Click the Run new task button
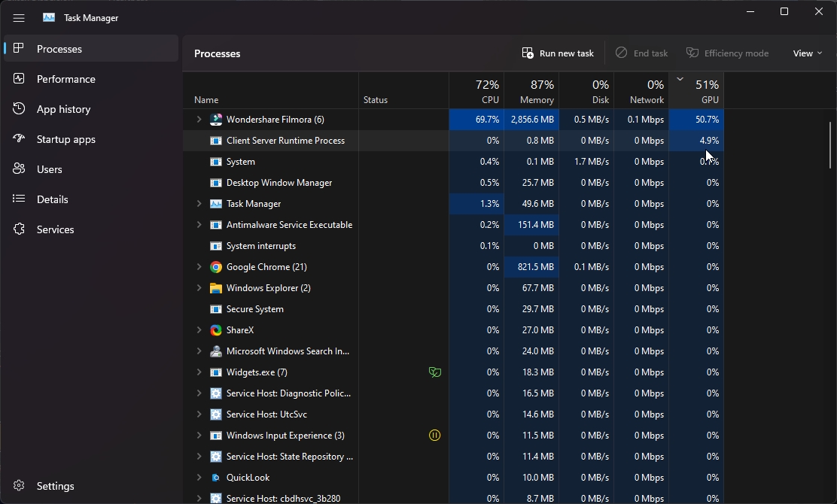 point(558,53)
